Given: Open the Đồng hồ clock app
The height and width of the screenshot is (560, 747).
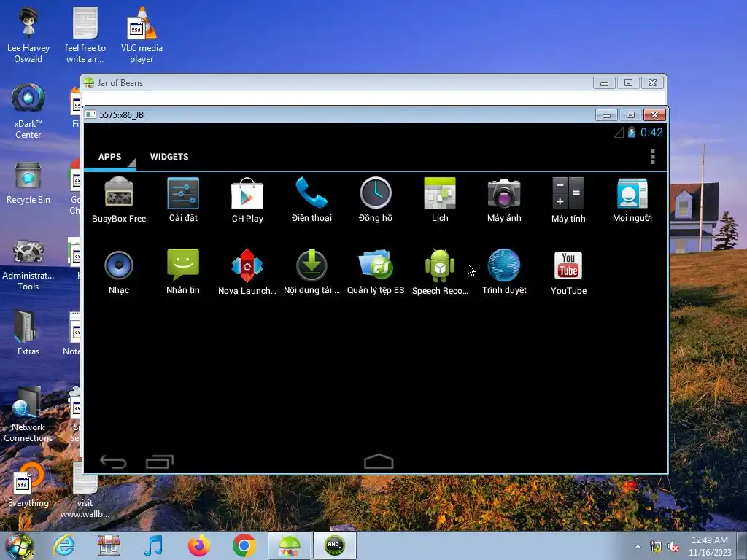Looking at the screenshot, I should point(376,200).
